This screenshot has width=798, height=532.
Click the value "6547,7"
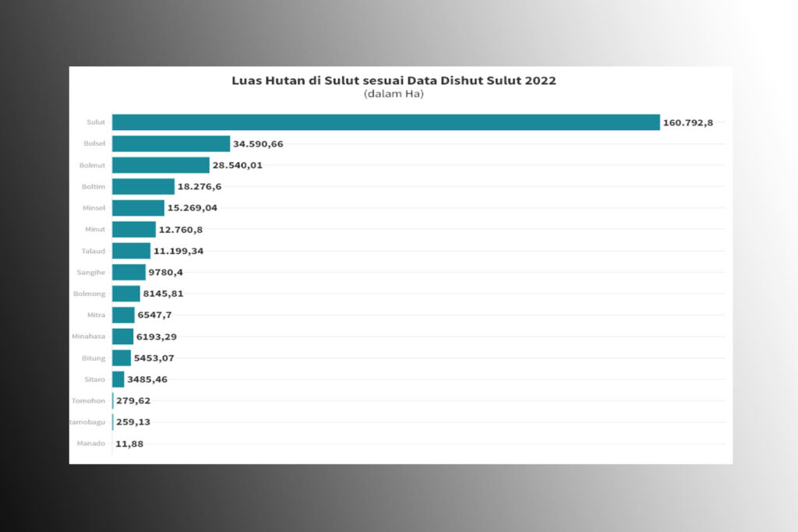point(155,315)
